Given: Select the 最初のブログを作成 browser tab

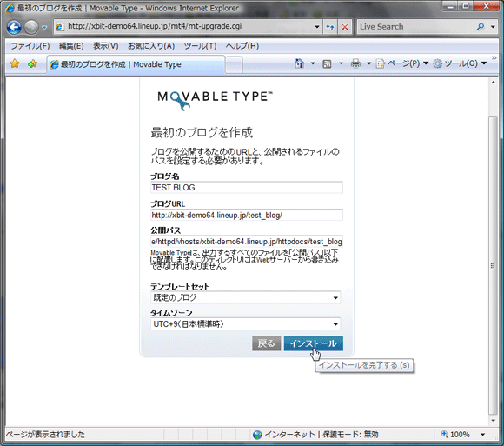Looking at the screenshot, I should tap(136, 64).
